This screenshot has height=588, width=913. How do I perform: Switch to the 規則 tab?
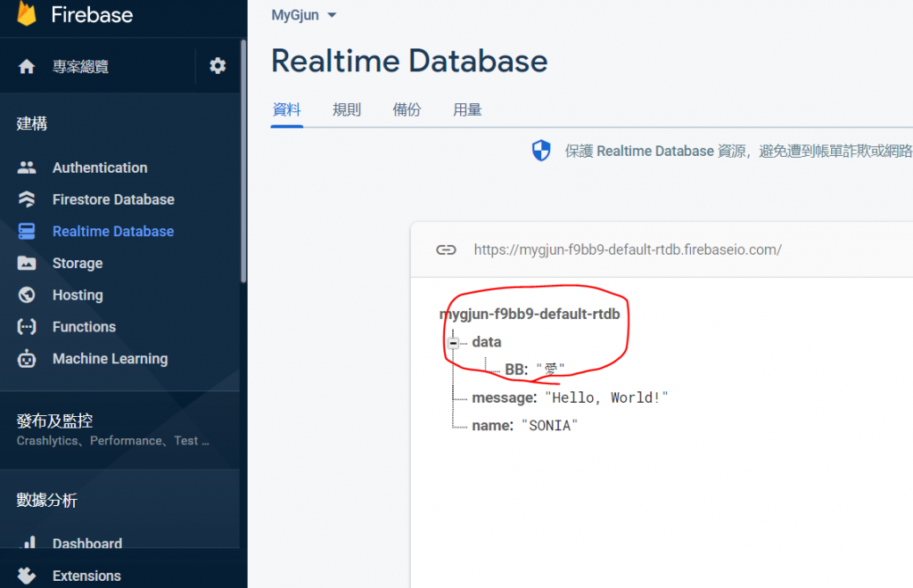point(347,110)
